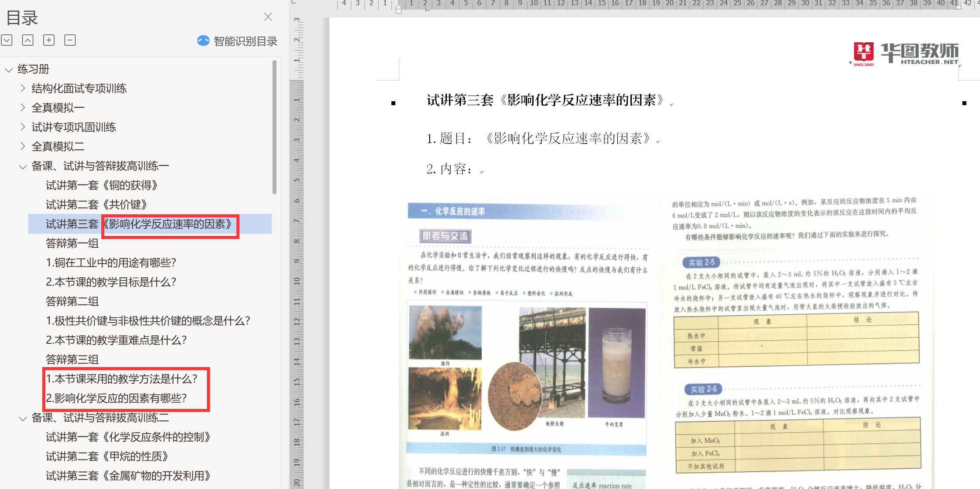Click the minus icon to demote heading level
This screenshot has height=489, width=980.
click(70, 40)
